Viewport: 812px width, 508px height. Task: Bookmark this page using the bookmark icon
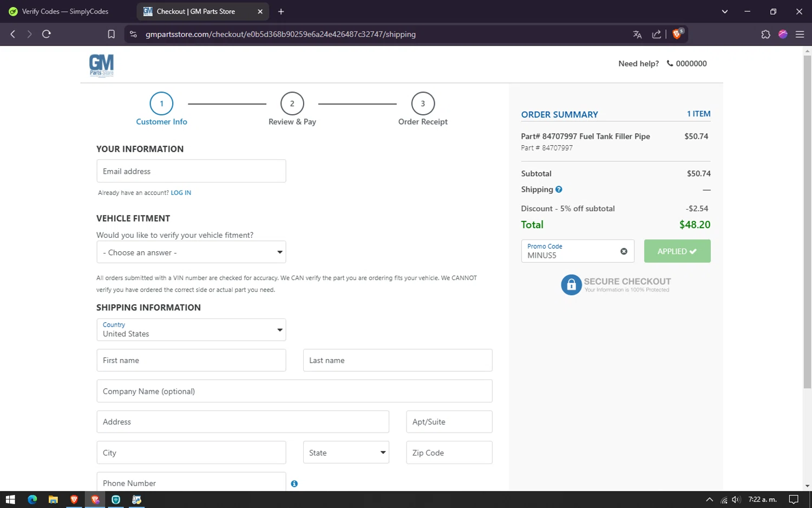point(111,34)
